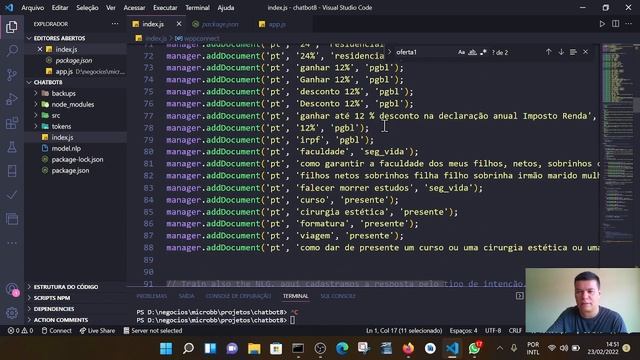Open the Search view in activity bar
This screenshot has width=640, height=360.
click(12, 51)
